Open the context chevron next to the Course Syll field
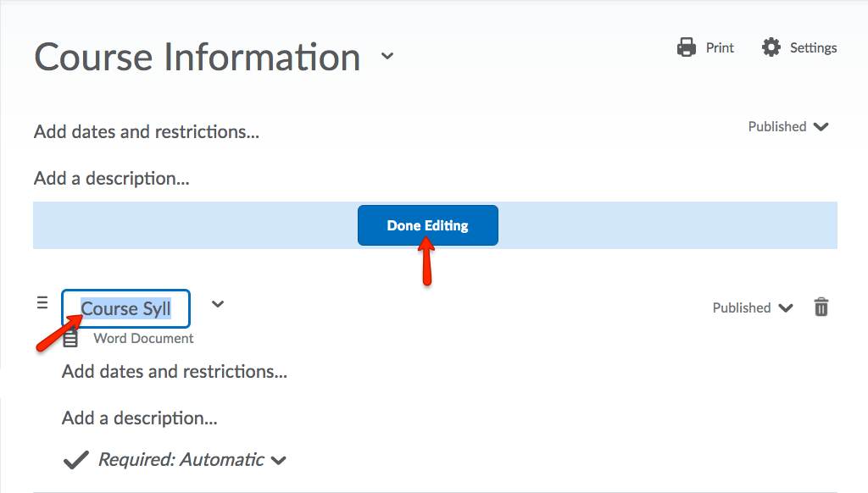This screenshot has height=493, width=868. [x=218, y=304]
